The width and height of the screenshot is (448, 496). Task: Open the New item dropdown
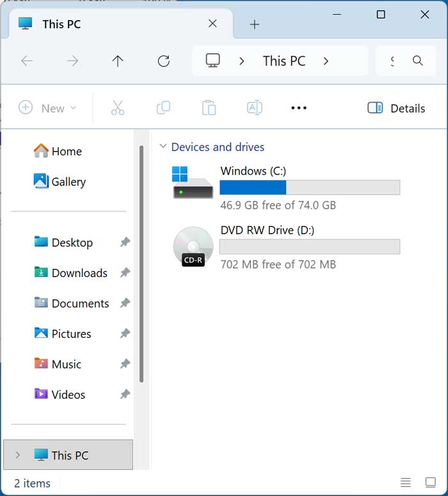click(x=47, y=108)
